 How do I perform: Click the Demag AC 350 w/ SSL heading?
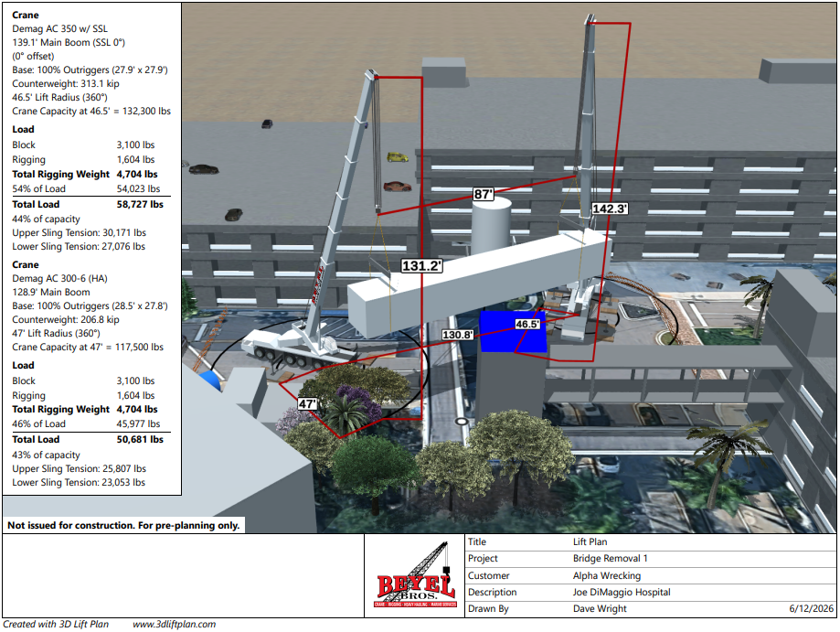[60, 28]
